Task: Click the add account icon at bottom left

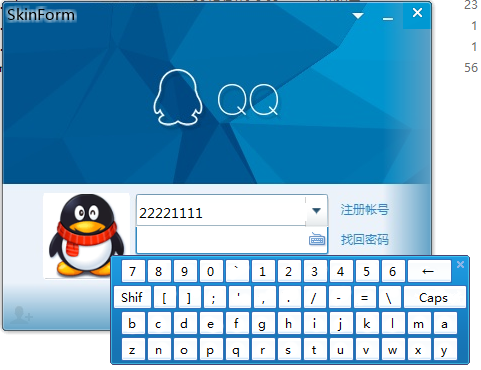Action: click(21, 315)
